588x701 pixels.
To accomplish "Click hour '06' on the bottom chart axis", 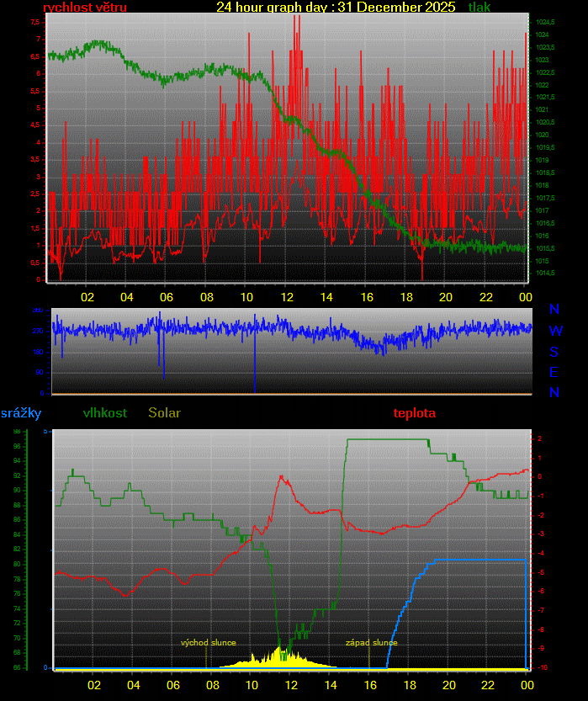I will (172, 684).
